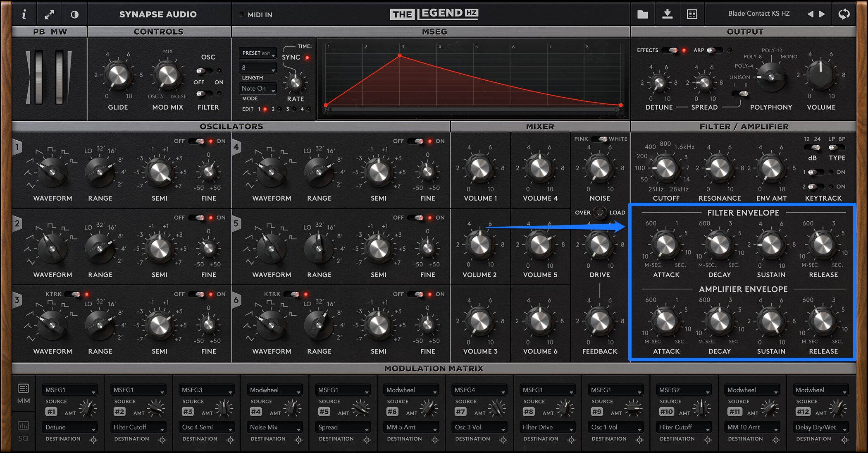
Task: Open slot #3 MSEG3 source dropdown
Action: coord(206,390)
